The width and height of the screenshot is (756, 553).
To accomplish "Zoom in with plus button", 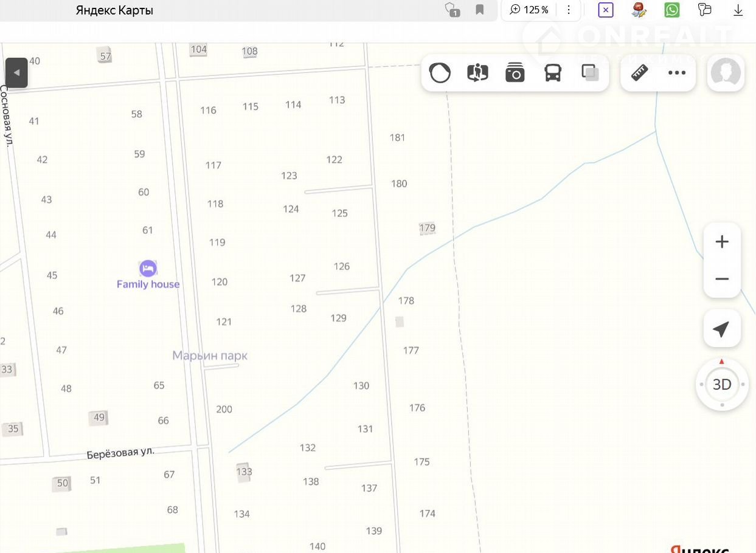I will point(722,242).
